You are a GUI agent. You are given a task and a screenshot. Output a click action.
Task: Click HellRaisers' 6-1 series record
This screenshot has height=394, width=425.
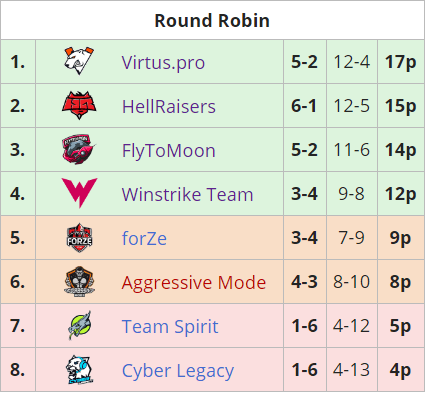[x=305, y=106]
